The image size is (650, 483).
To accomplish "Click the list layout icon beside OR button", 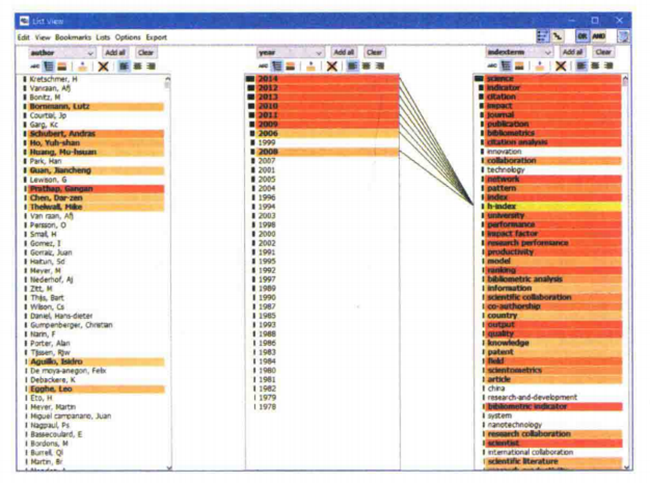I will 543,36.
